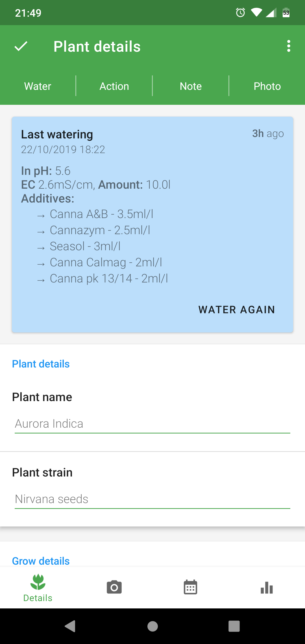305x644 pixels.
Task: Add a new Action entry
Action: coord(114,86)
